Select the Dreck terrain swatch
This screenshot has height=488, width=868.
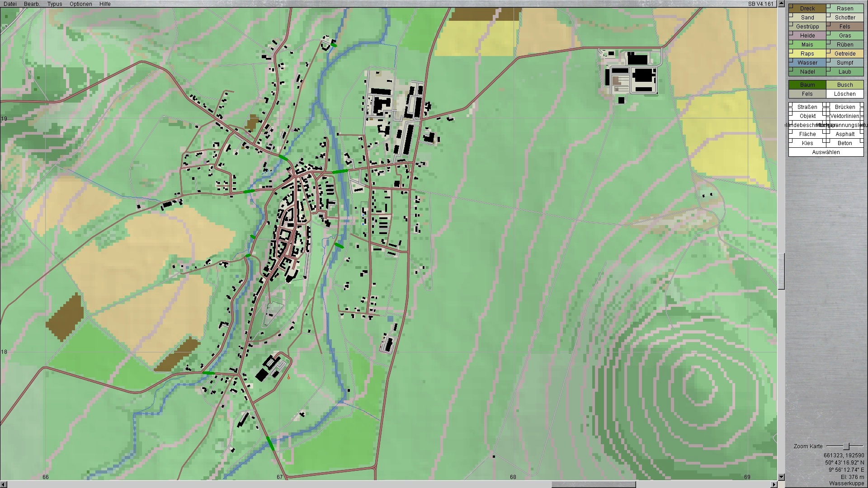tap(807, 9)
